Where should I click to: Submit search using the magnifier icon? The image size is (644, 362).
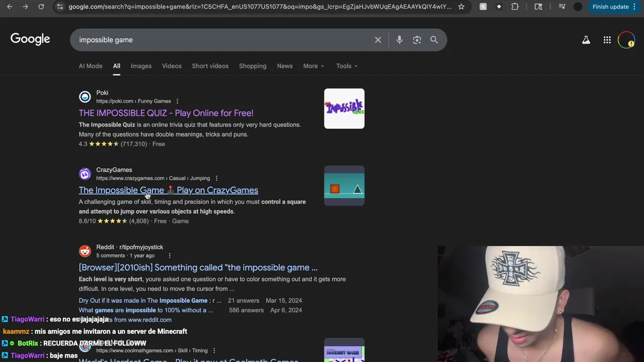[434, 40]
